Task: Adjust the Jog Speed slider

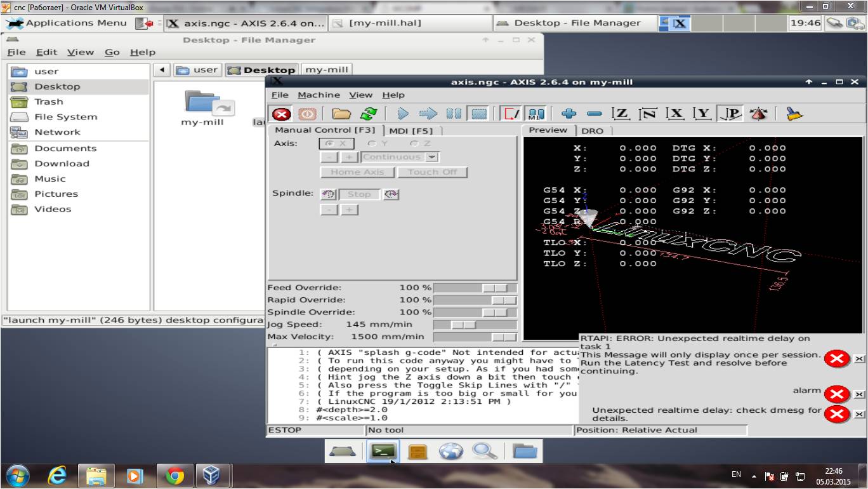Action: pyautogui.click(x=475, y=325)
